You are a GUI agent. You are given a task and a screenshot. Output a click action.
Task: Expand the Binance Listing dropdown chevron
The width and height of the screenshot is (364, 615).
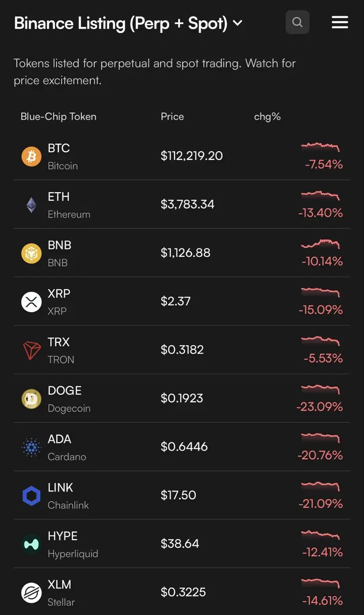click(238, 23)
